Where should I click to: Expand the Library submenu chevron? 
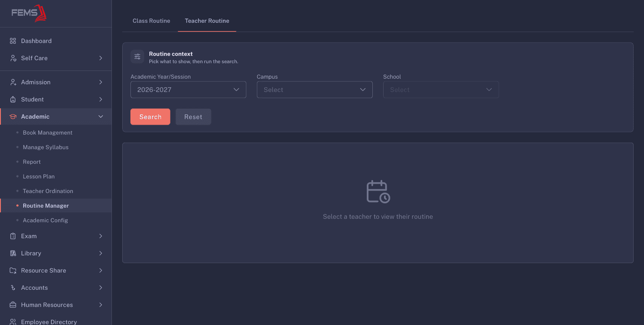101,253
